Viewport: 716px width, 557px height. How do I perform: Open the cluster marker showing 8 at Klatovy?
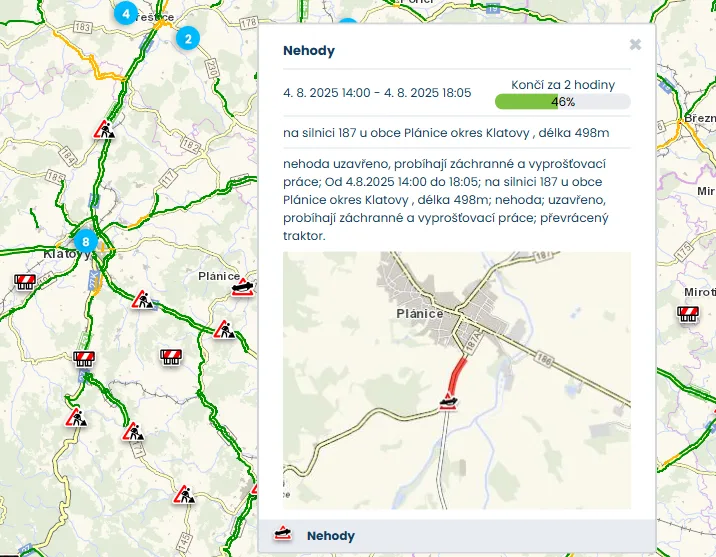pyautogui.click(x=86, y=241)
